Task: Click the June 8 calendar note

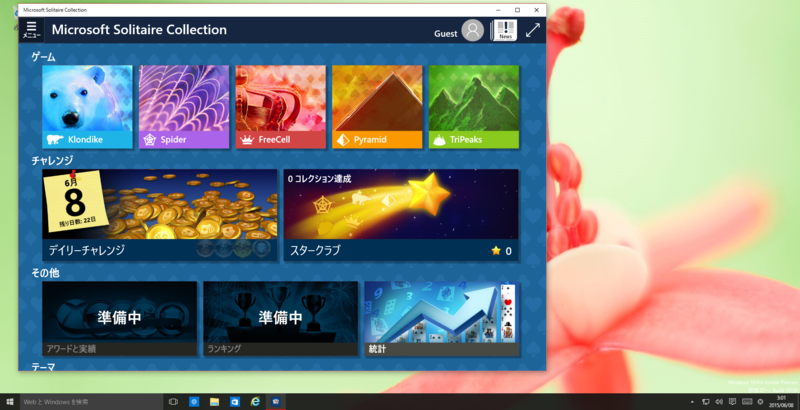Action: tap(76, 201)
